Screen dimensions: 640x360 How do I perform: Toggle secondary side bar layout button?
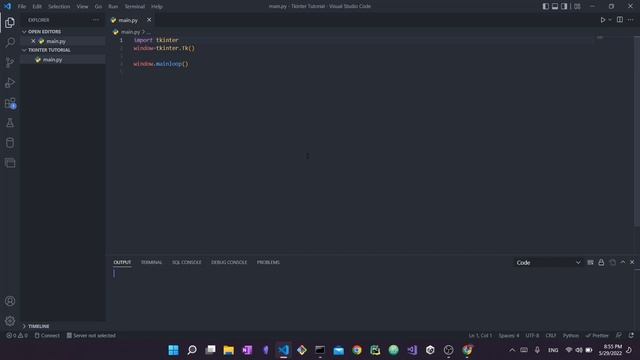point(564,6)
